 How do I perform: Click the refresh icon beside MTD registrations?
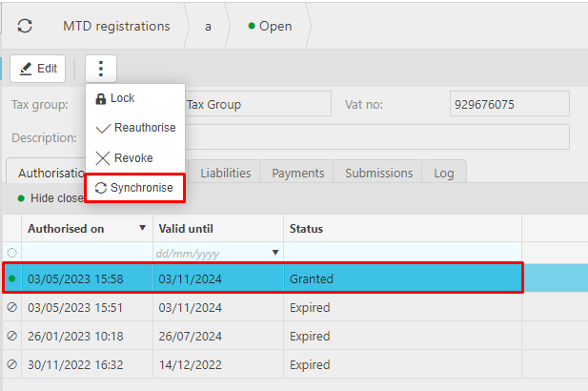pos(25,26)
